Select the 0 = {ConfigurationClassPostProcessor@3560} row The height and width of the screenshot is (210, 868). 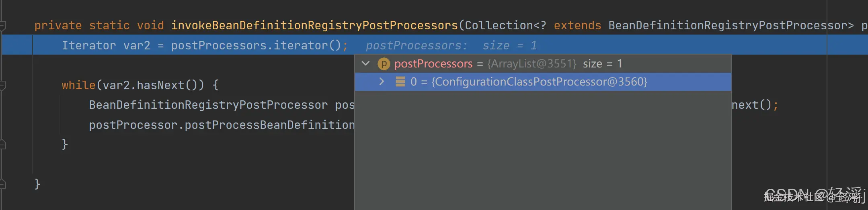point(543,82)
